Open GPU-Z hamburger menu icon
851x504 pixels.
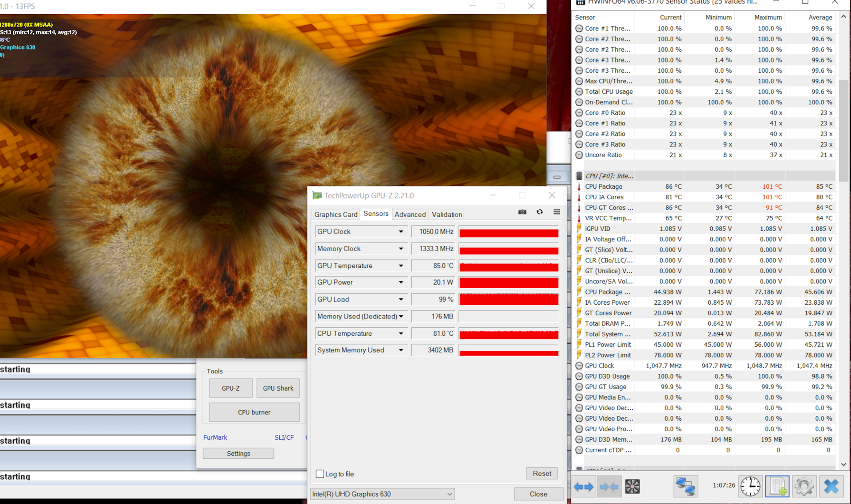point(557,212)
